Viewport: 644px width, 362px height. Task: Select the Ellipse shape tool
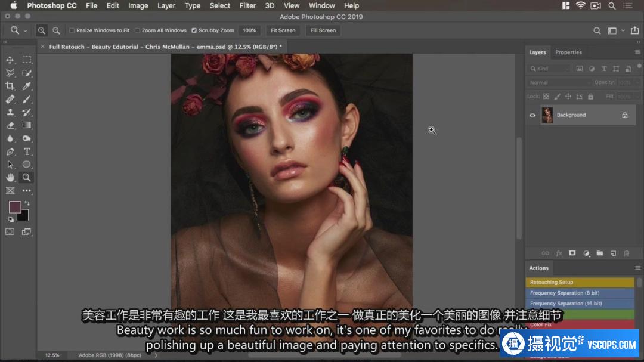(x=27, y=165)
